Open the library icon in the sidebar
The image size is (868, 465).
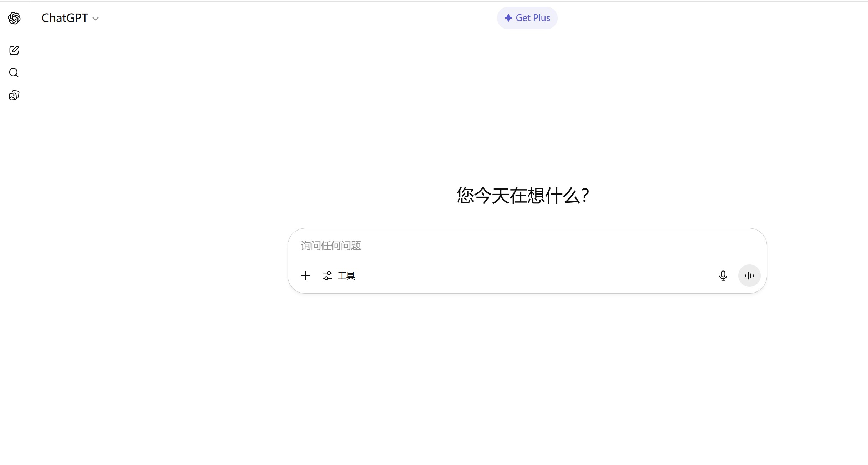(x=14, y=95)
